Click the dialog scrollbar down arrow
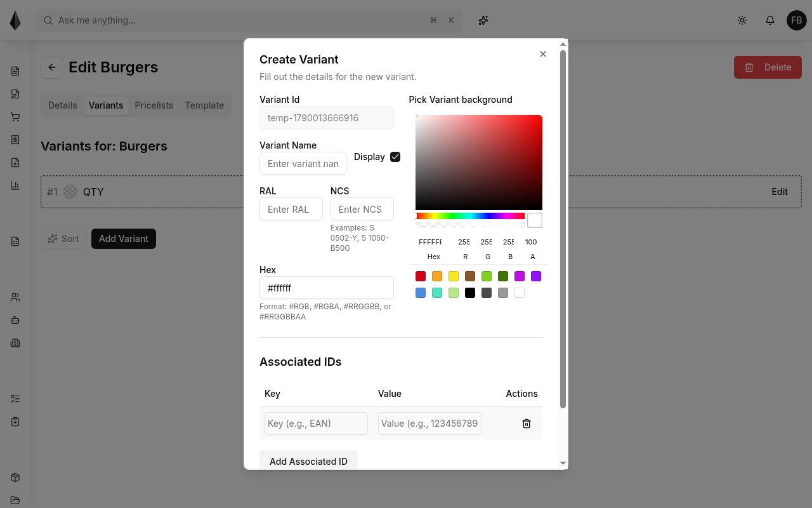 pos(563,464)
